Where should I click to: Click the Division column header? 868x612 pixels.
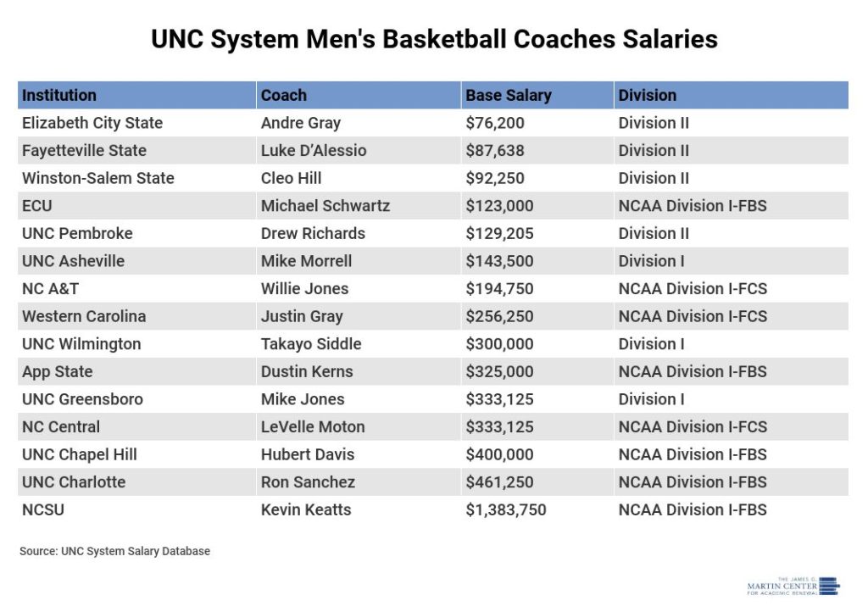(648, 95)
